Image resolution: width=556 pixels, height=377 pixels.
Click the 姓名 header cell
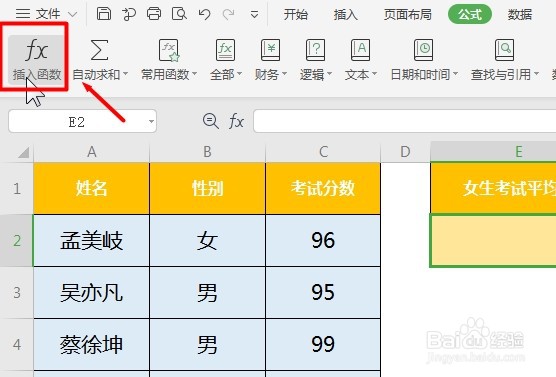pyautogui.click(x=92, y=188)
